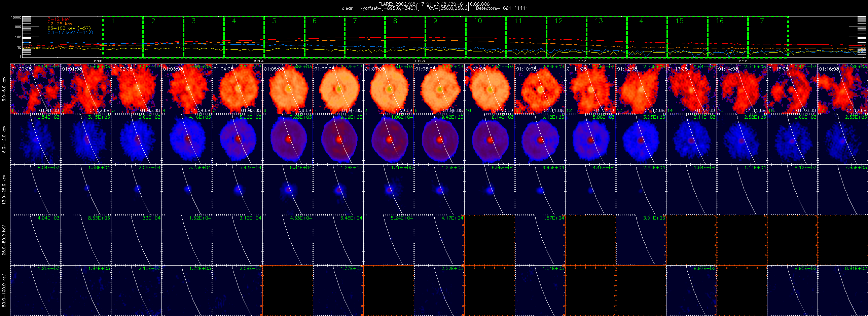Select interval 10 box in the light curve
The image size is (868, 316).
(486, 37)
